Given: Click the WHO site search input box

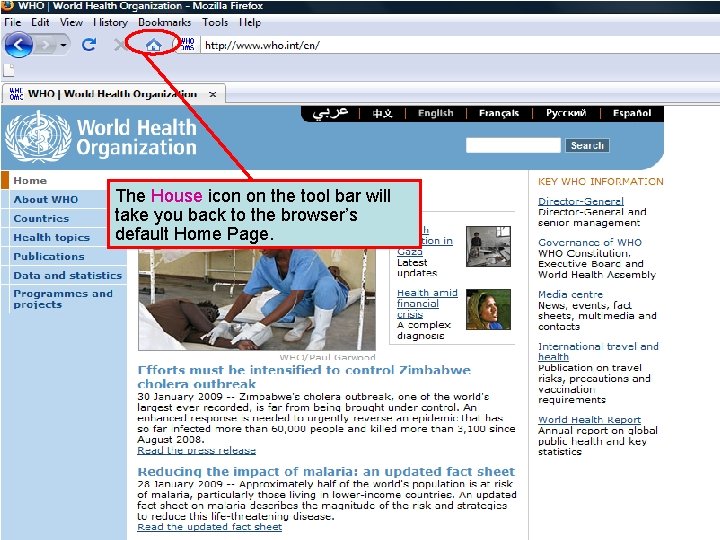Looking at the screenshot, I should coord(513,145).
